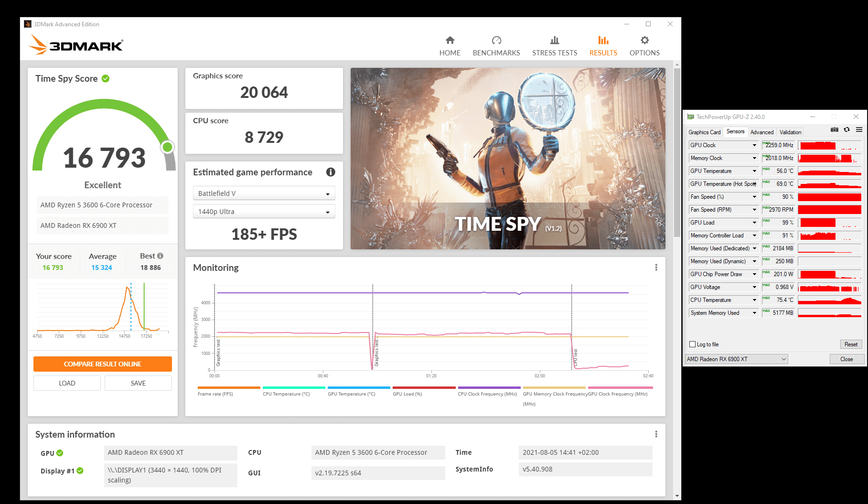Click the CPU test marker in Monitoring chart
868x504 pixels.
[x=575, y=357]
